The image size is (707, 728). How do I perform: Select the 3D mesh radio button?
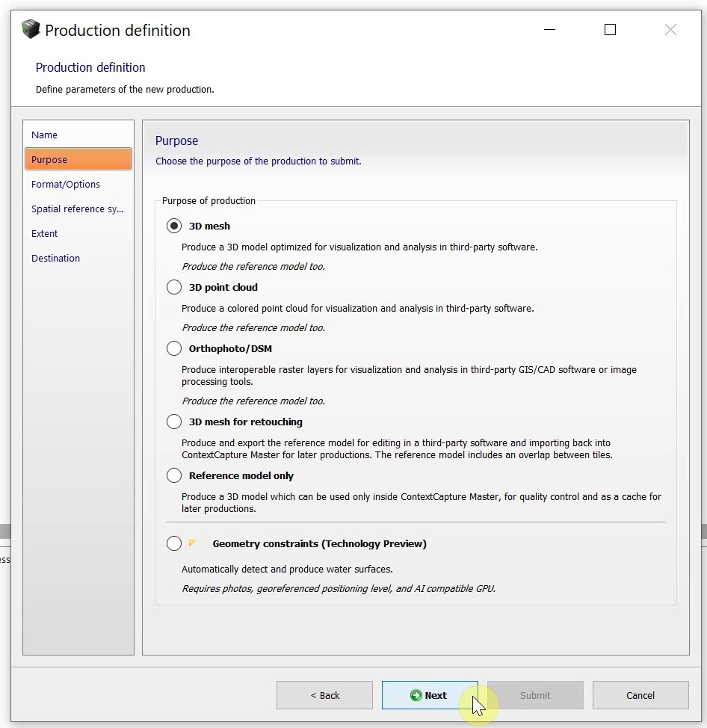coord(174,226)
